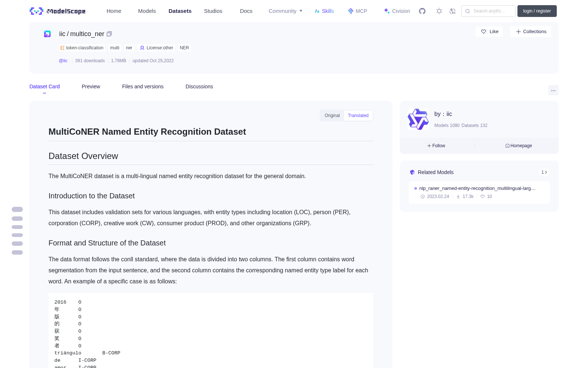Click the MCP diamond icon
588x368 pixels.
coord(351,11)
